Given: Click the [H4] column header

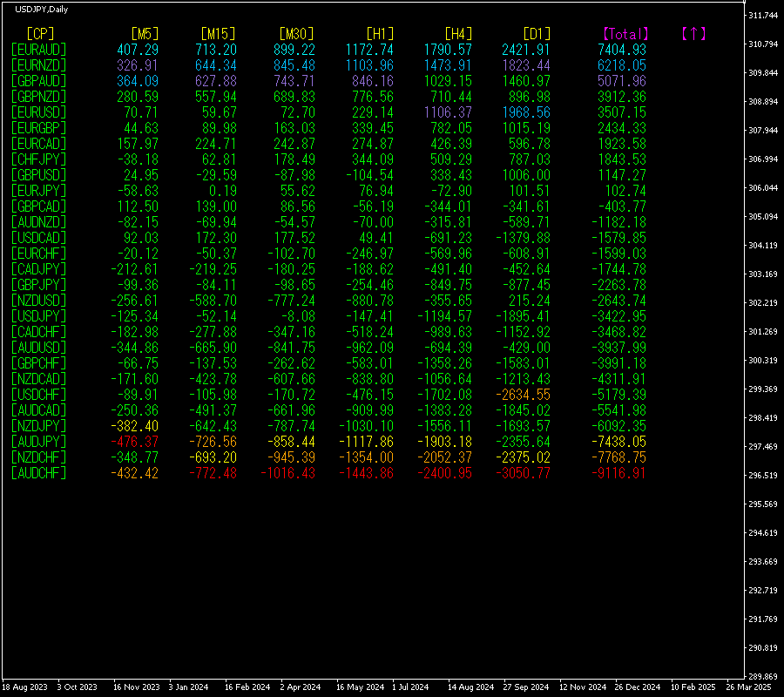Looking at the screenshot, I should (458, 34).
